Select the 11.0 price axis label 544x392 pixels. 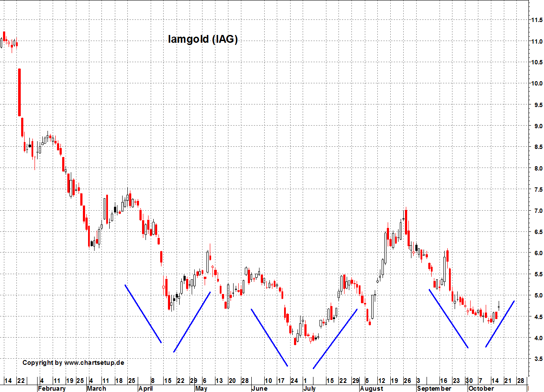[x=537, y=41]
